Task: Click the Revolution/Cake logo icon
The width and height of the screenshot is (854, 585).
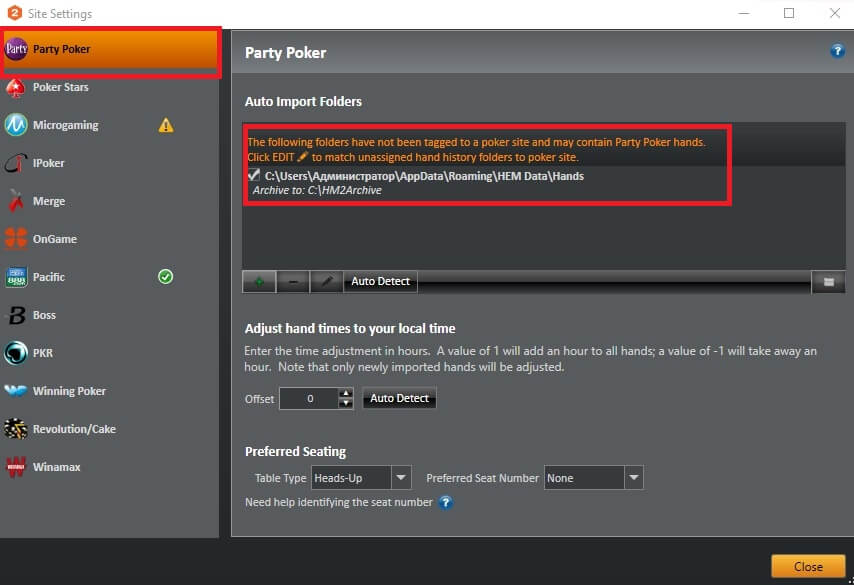Action: pos(16,429)
